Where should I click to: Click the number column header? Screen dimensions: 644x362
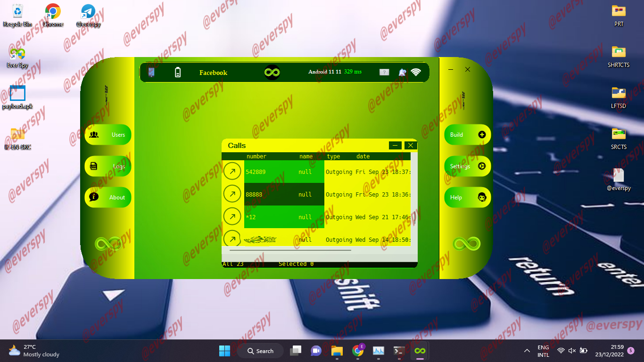pos(256,156)
